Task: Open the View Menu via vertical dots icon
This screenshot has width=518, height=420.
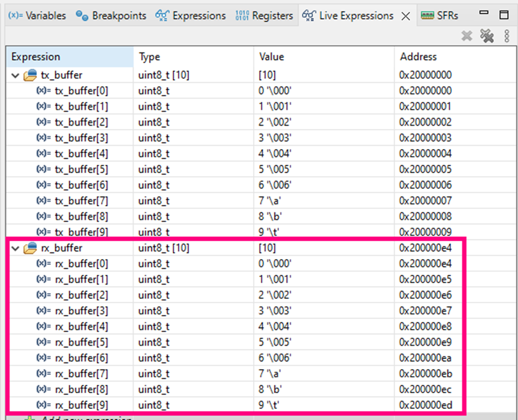Action: [x=506, y=35]
